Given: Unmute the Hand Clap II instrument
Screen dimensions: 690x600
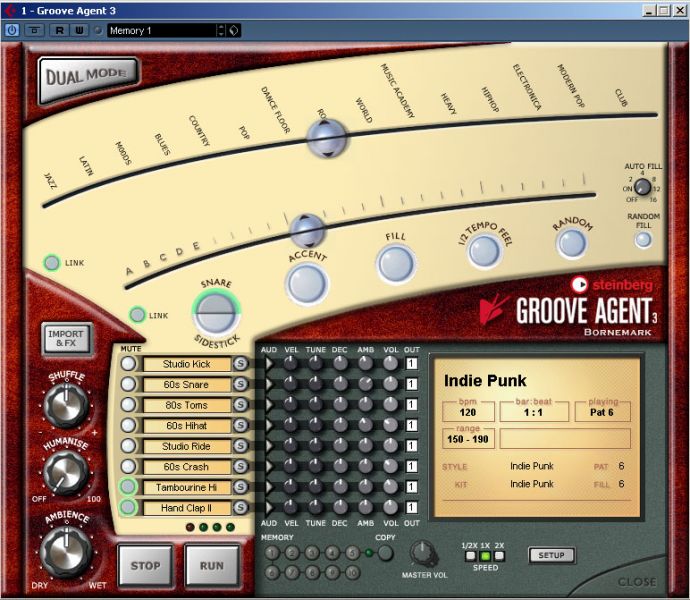Looking at the screenshot, I should click(x=128, y=507).
